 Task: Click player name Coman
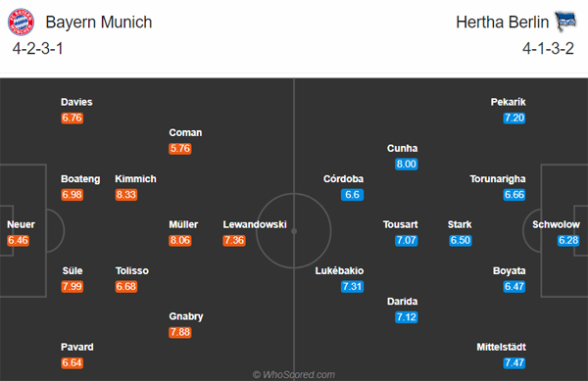point(185,132)
